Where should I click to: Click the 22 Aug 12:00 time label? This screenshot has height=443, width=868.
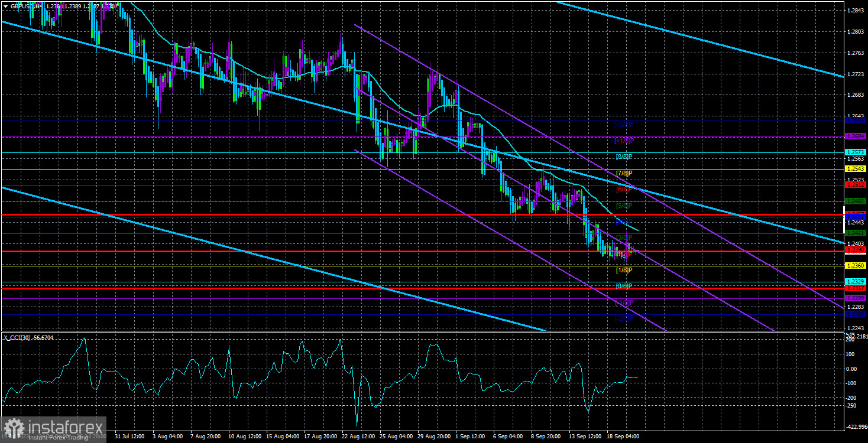(359, 437)
